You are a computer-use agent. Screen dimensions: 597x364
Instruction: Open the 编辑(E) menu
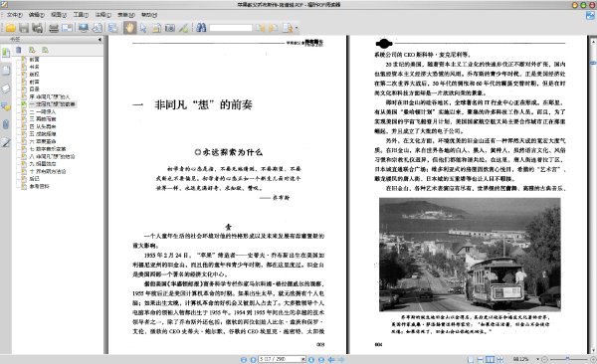37,15
